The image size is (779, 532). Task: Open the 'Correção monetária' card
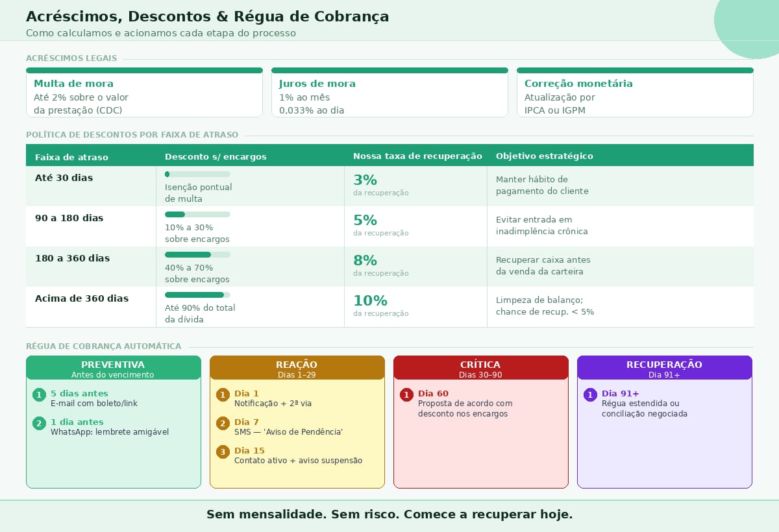click(x=635, y=93)
